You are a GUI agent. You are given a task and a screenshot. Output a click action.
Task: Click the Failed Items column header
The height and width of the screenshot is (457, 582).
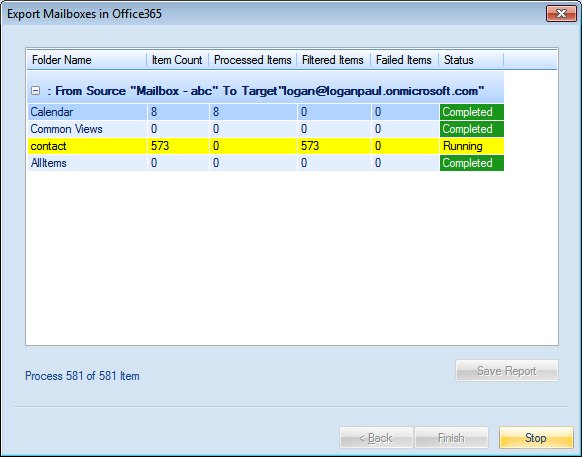click(405, 60)
